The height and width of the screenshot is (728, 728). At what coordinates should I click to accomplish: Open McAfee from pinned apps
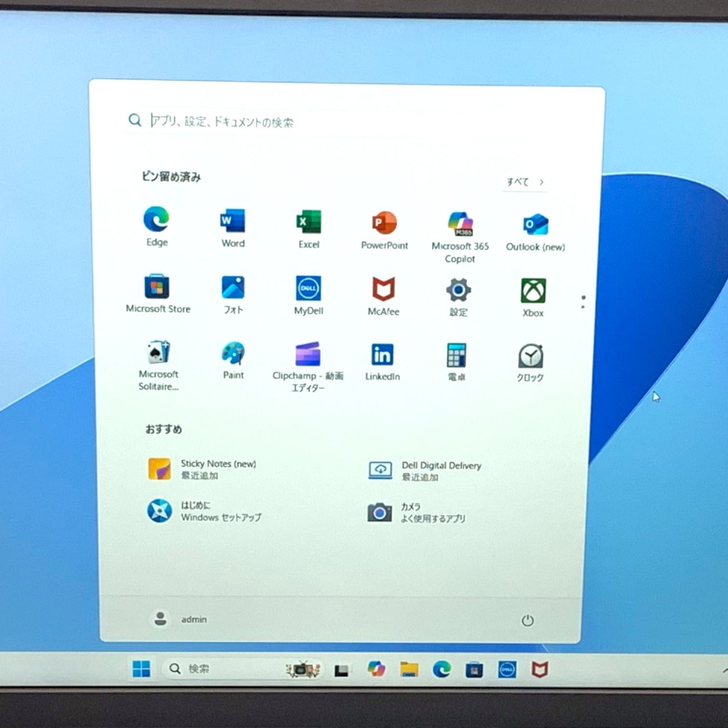click(x=384, y=296)
